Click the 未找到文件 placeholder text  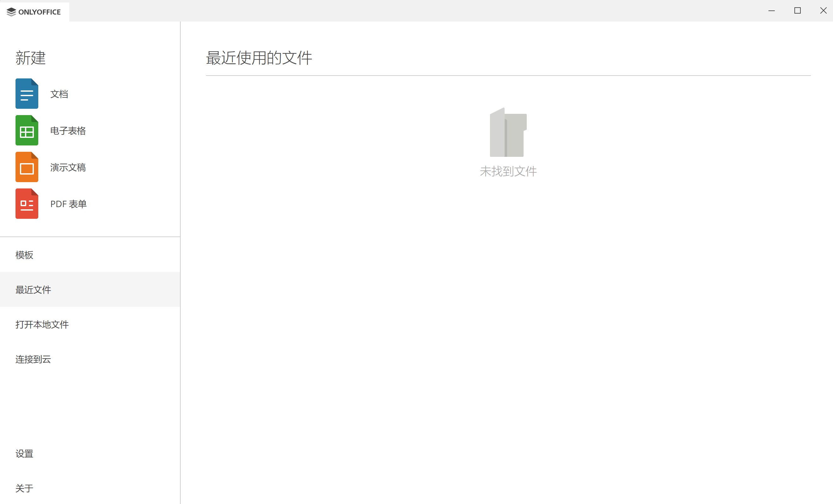tap(508, 171)
